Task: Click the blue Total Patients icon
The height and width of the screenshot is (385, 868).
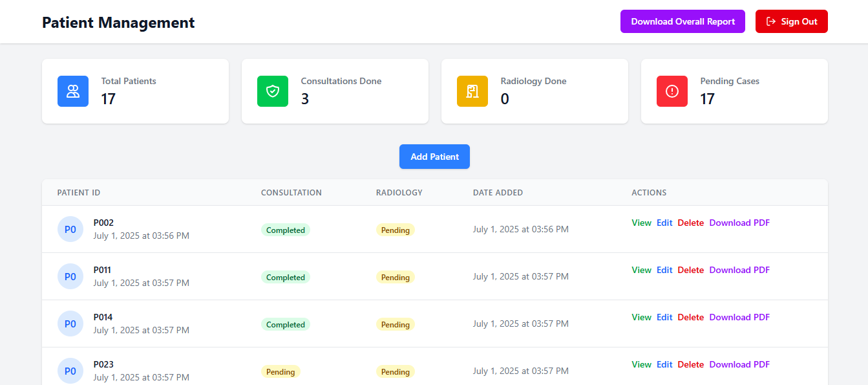Action: 73,91
